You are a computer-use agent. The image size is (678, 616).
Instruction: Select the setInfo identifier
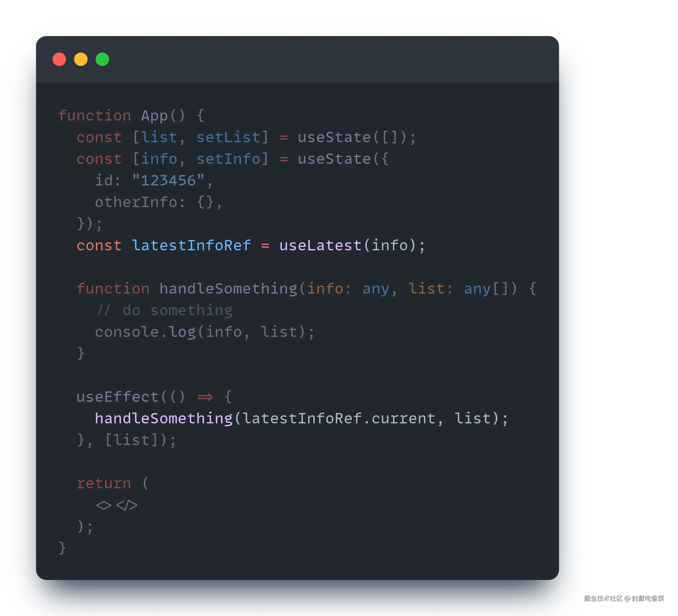click(228, 159)
